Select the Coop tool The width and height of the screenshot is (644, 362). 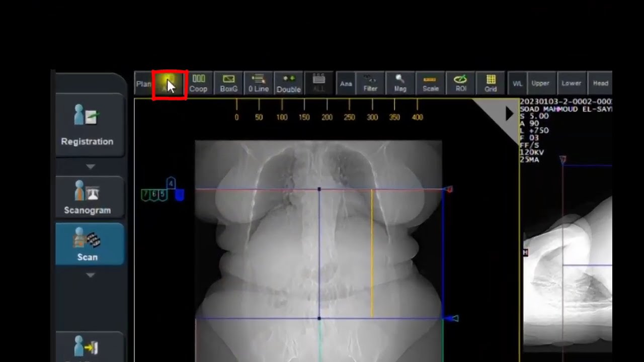[x=198, y=83]
